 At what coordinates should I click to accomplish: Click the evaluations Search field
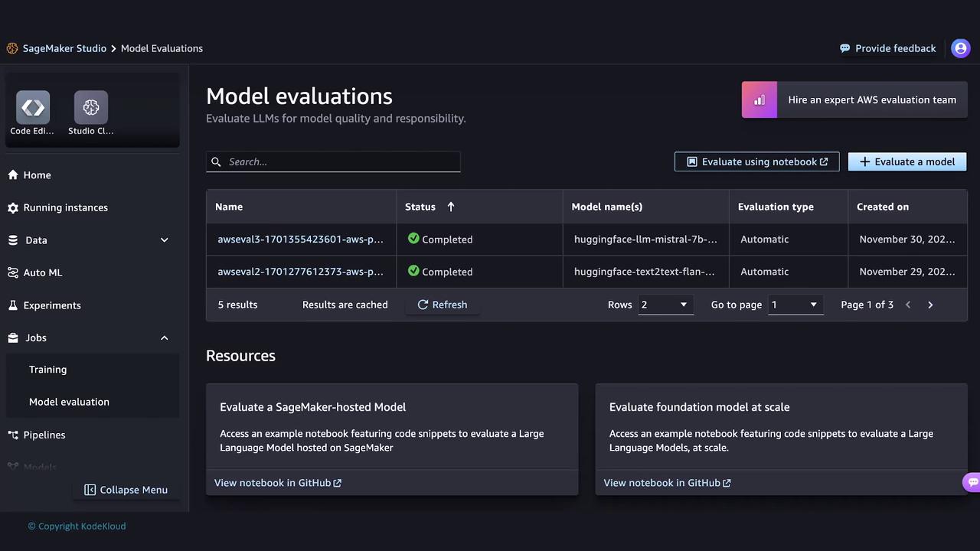click(x=333, y=161)
